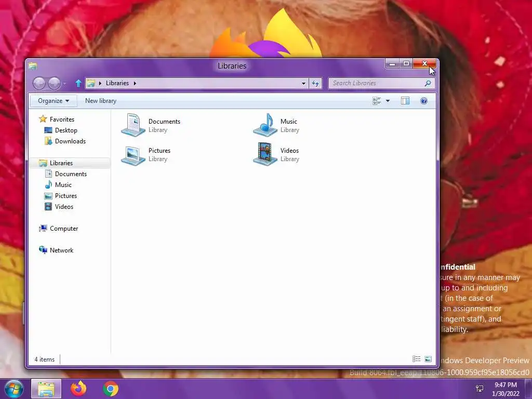Click the Music library name label

289,122
